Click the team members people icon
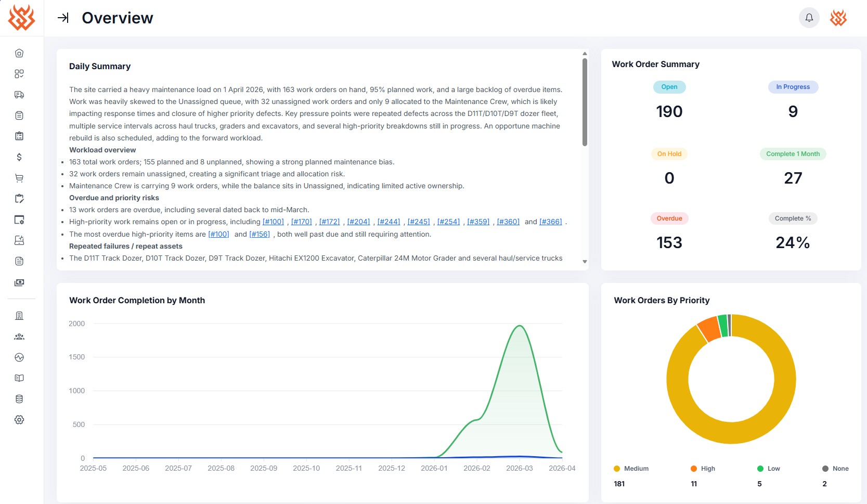Screen dimensions: 867x504 (x=19, y=337)
